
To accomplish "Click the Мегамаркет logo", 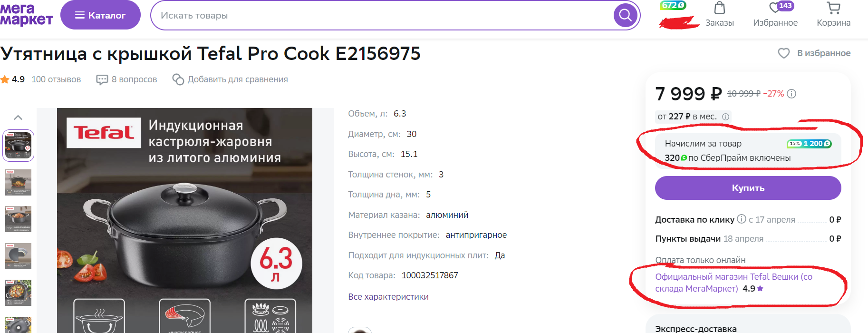I will pyautogui.click(x=27, y=15).
